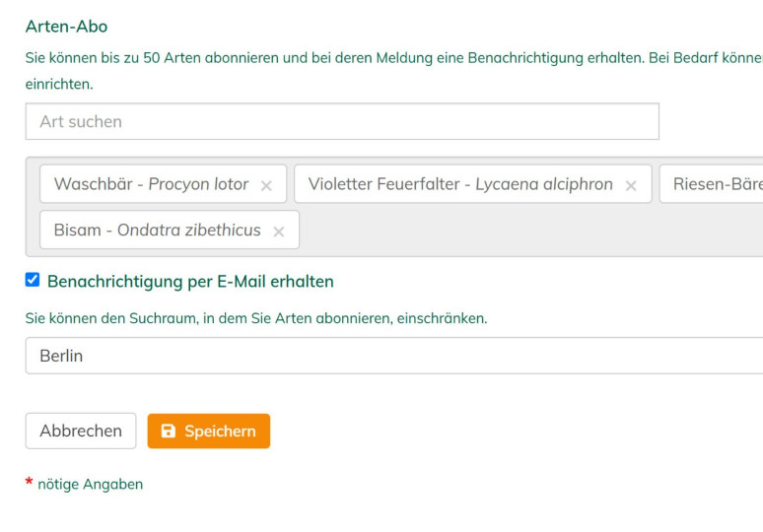Image resolution: width=763 pixels, height=532 pixels.
Task: Click the red required-field asterisk
Action: pyautogui.click(x=30, y=484)
